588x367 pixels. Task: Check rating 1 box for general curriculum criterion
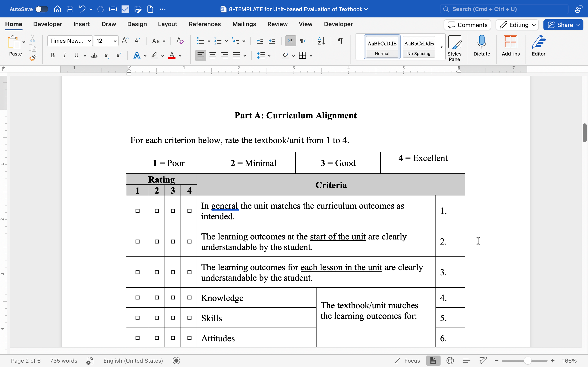[138, 211]
